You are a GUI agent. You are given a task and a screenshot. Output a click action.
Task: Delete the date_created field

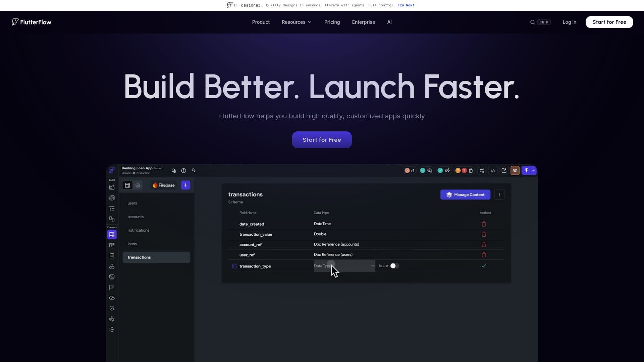coord(484,224)
